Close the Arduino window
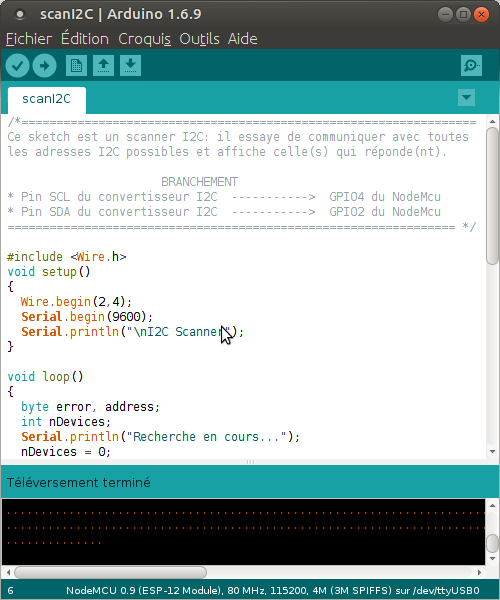Viewport: 500px width, 600px height. (481, 15)
